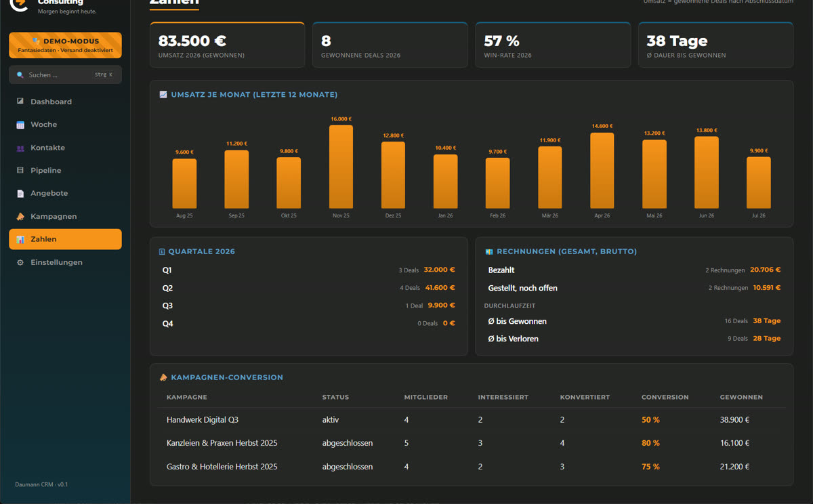Click the Feb 26 revenue bar
813x504 pixels.
coord(497,184)
